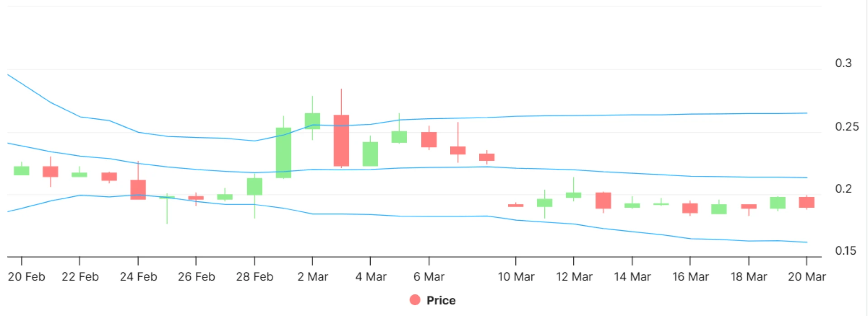Image resolution: width=868 pixels, height=316 pixels.
Task: Click the 2 Mar date label
Action: click(x=312, y=277)
